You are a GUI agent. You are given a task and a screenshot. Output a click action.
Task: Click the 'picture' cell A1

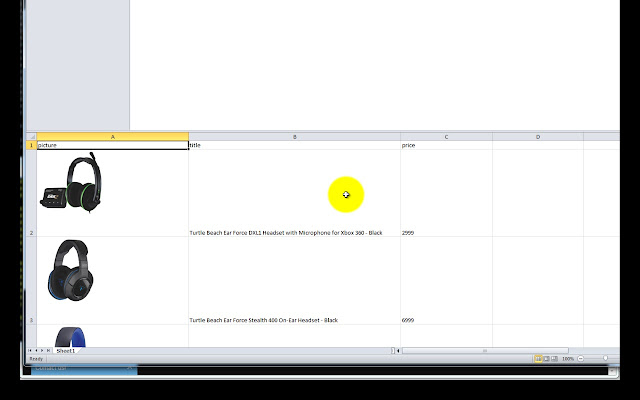coord(113,145)
